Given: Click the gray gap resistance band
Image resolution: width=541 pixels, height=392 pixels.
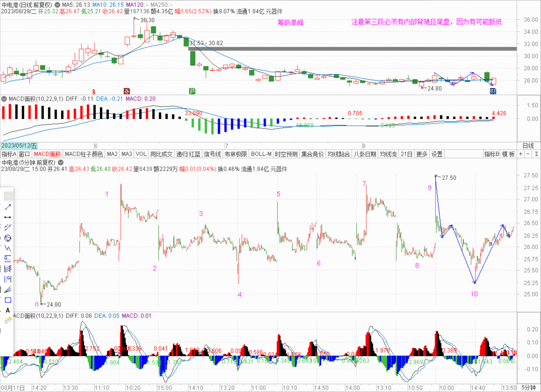Looking at the screenshot, I should (x=352, y=49).
